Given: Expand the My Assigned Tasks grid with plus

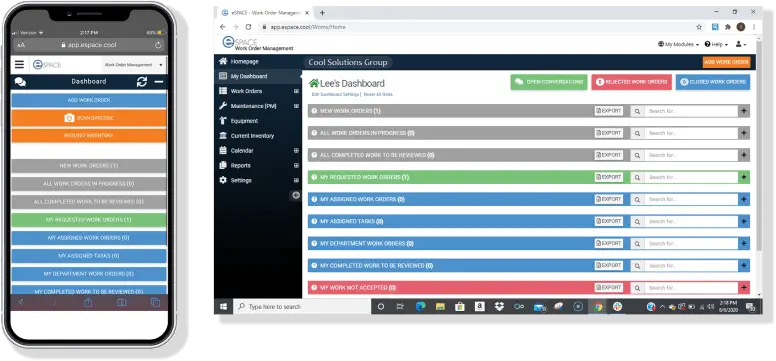Looking at the screenshot, I should (744, 221).
